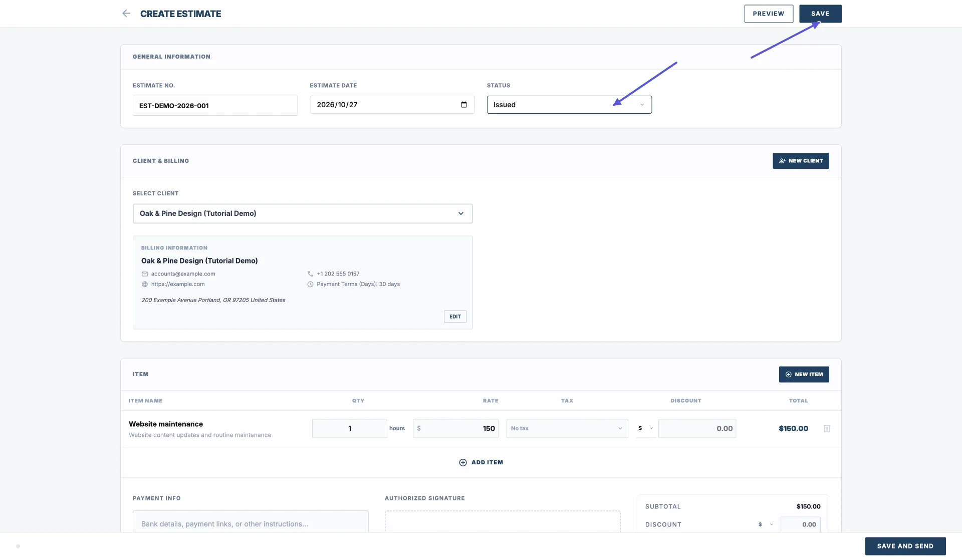Change the item discount type dollar selector
Image resolution: width=962 pixels, height=560 pixels.
645,428
